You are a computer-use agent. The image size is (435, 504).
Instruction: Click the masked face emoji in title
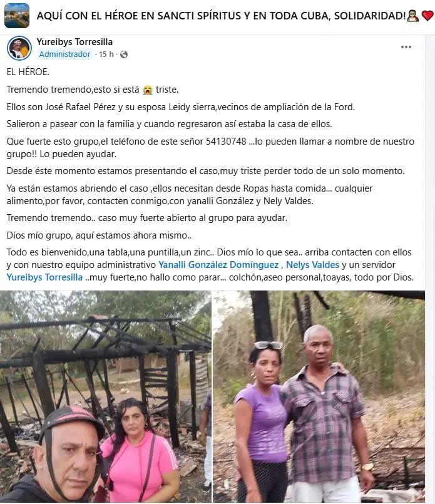[x=413, y=16]
